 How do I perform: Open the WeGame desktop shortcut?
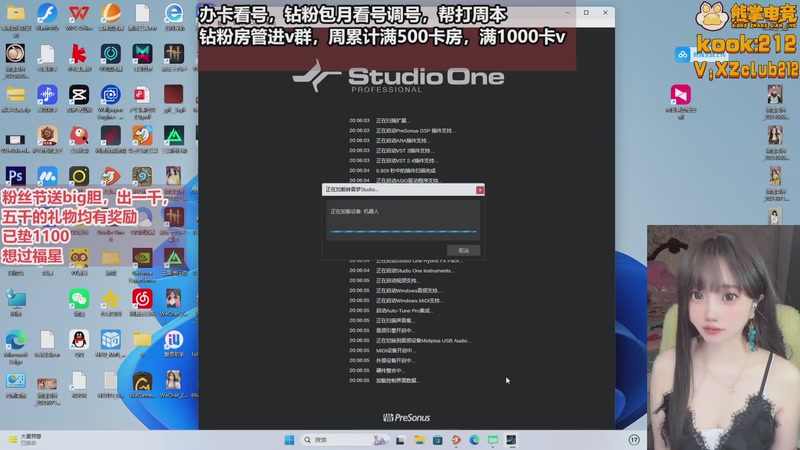[142, 381]
